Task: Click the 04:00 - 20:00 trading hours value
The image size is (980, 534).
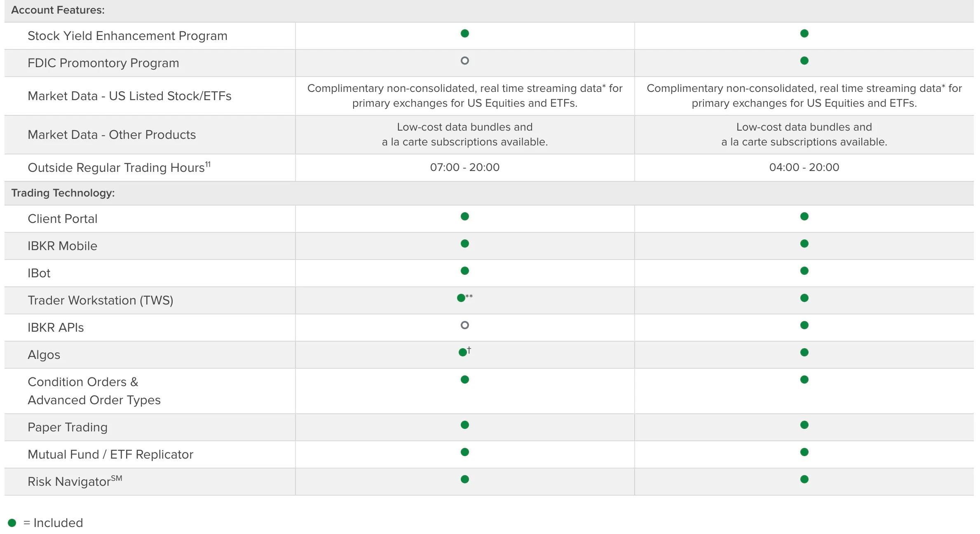Action: pos(804,167)
